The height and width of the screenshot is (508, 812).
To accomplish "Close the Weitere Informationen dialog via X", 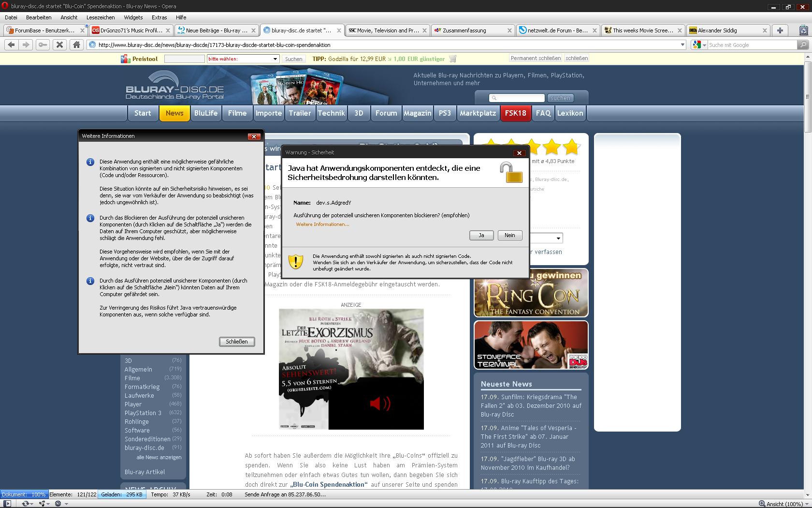I will pos(254,136).
